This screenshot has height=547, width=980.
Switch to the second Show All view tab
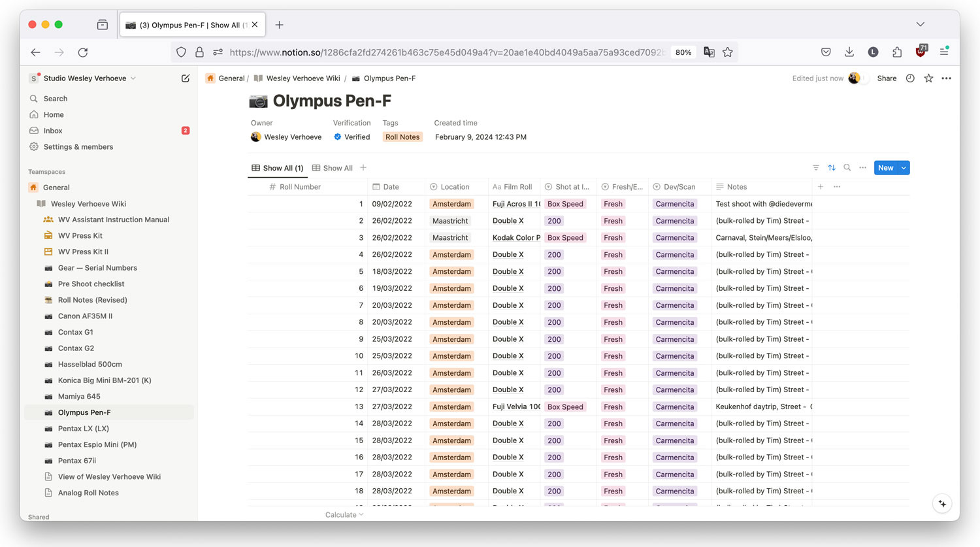point(333,168)
